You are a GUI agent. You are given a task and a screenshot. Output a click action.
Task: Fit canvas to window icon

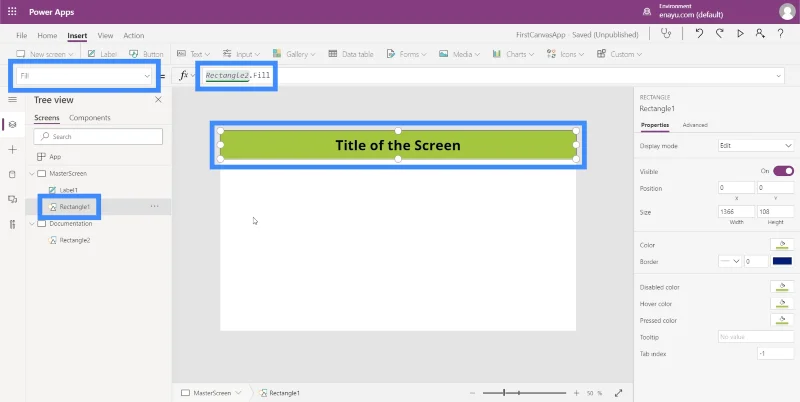618,393
